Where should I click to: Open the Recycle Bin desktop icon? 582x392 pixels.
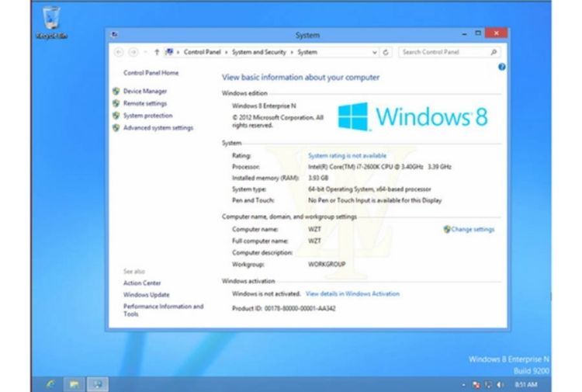click(51, 23)
